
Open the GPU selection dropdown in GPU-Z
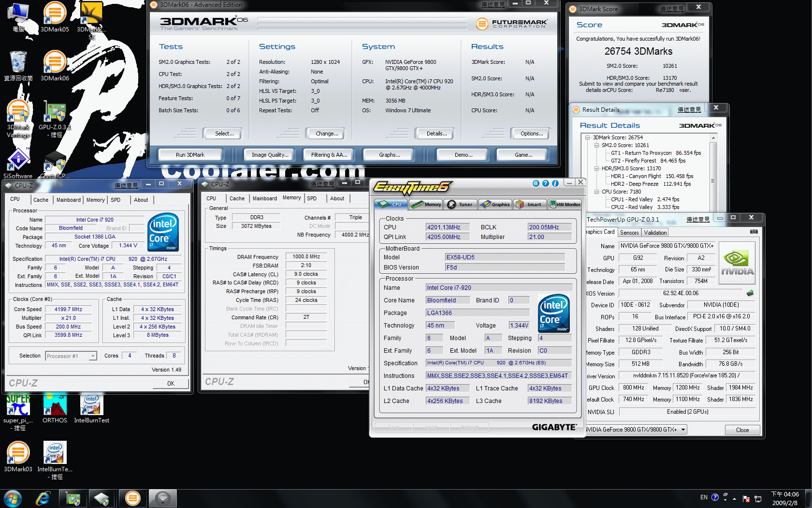683,430
